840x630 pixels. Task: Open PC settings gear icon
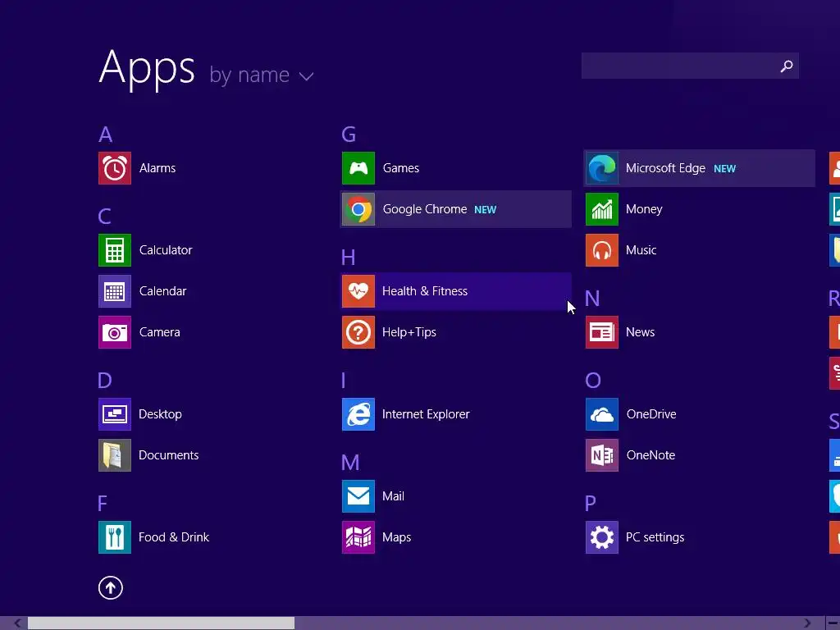pos(602,537)
